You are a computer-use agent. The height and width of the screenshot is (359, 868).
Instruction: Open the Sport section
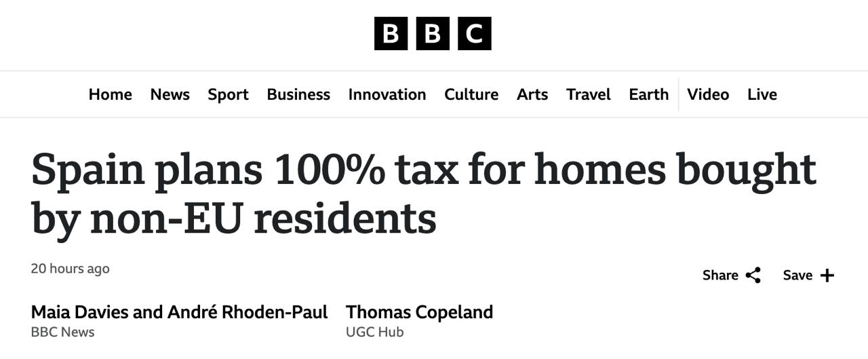[228, 94]
